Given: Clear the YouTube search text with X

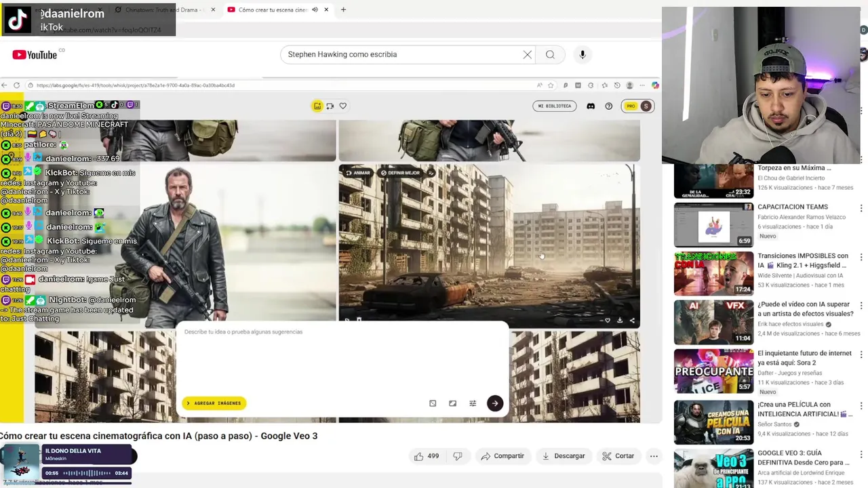Looking at the screenshot, I should point(528,55).
